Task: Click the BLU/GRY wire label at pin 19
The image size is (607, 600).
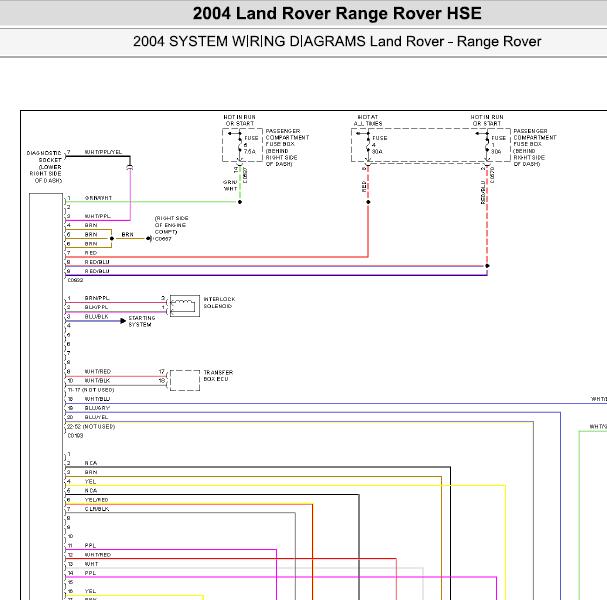Action: (97, 408)
